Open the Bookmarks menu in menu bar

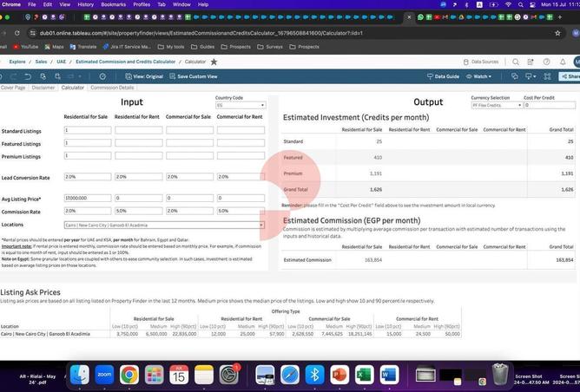[113, 4]
